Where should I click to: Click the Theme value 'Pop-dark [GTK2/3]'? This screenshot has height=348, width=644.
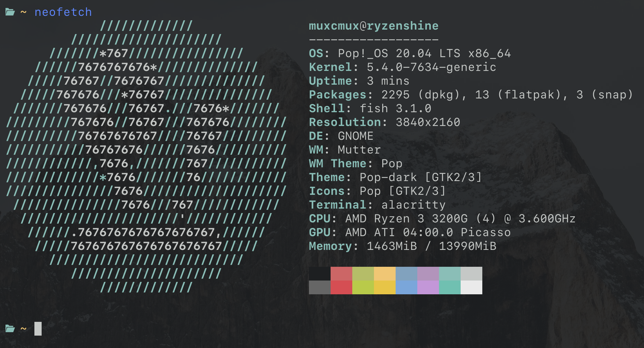click(420, 177)
